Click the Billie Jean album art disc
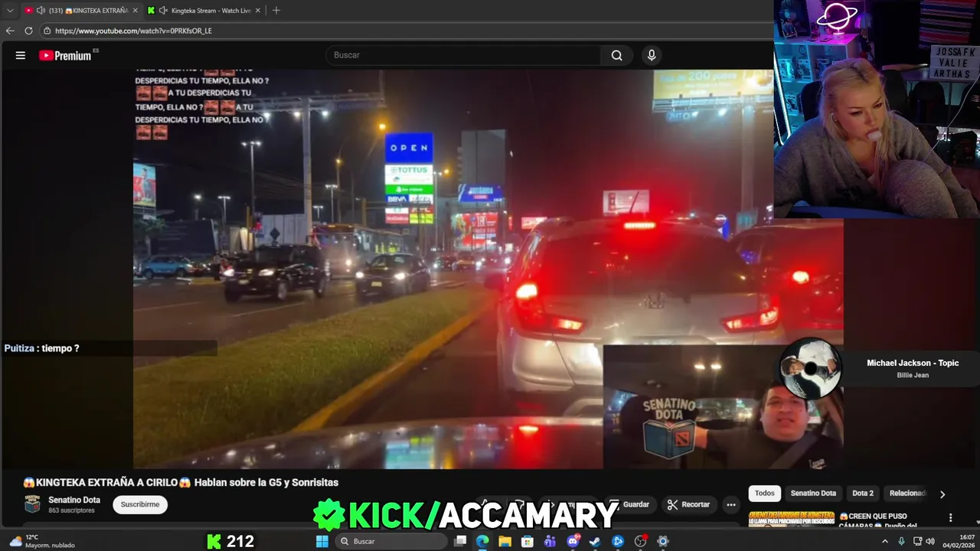This screenshot has height=551, width=980. pos(811,368)
